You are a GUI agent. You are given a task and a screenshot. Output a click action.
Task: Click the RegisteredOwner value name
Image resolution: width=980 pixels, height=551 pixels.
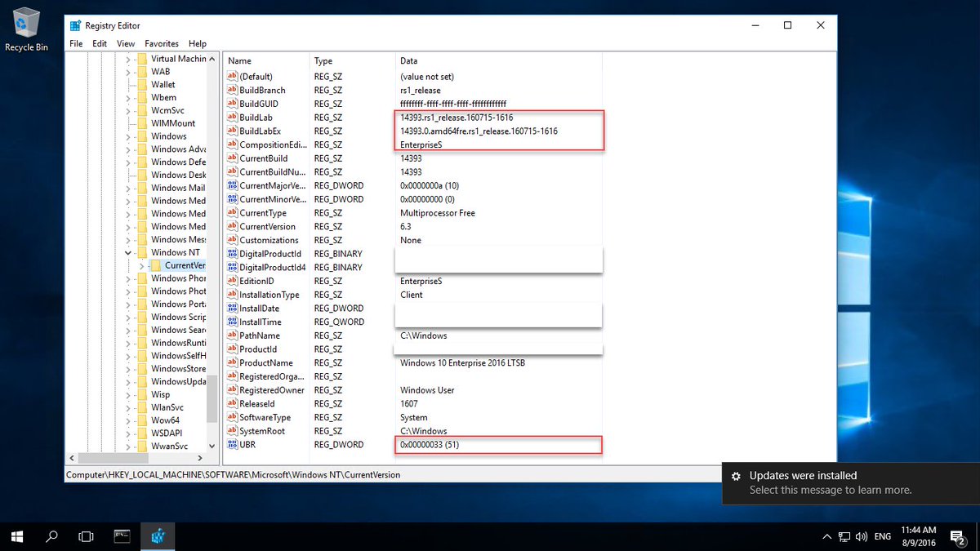272,390
